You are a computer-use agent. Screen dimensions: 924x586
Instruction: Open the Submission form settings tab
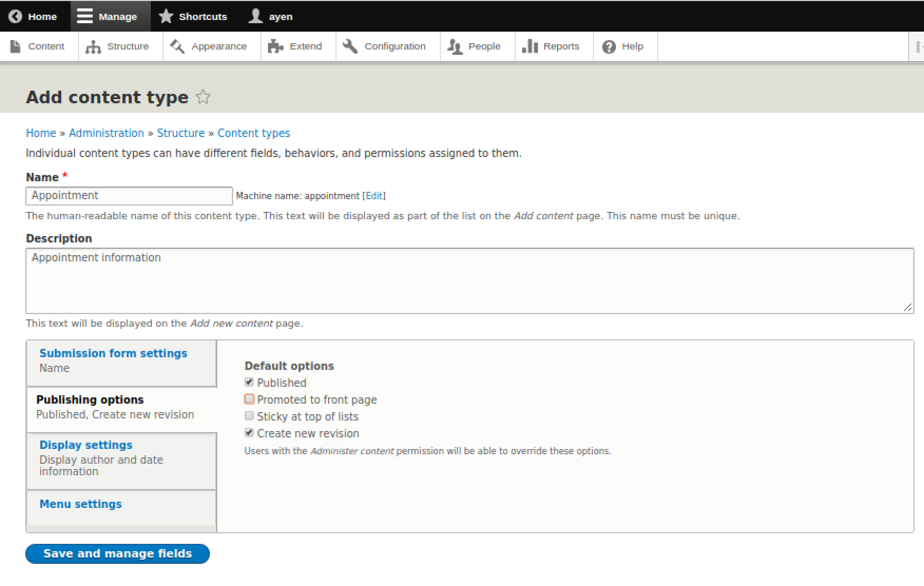click(121, 363)
